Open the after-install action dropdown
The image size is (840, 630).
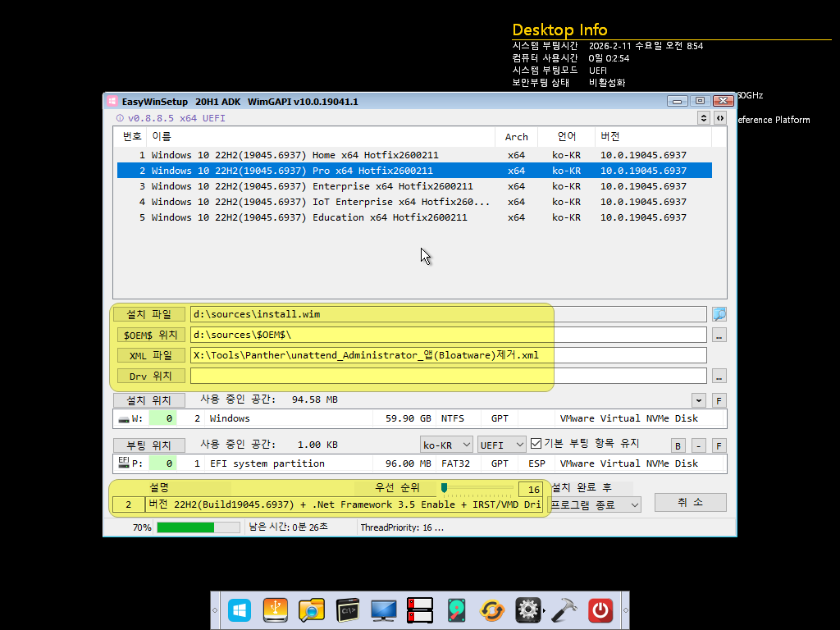[595, 504]
